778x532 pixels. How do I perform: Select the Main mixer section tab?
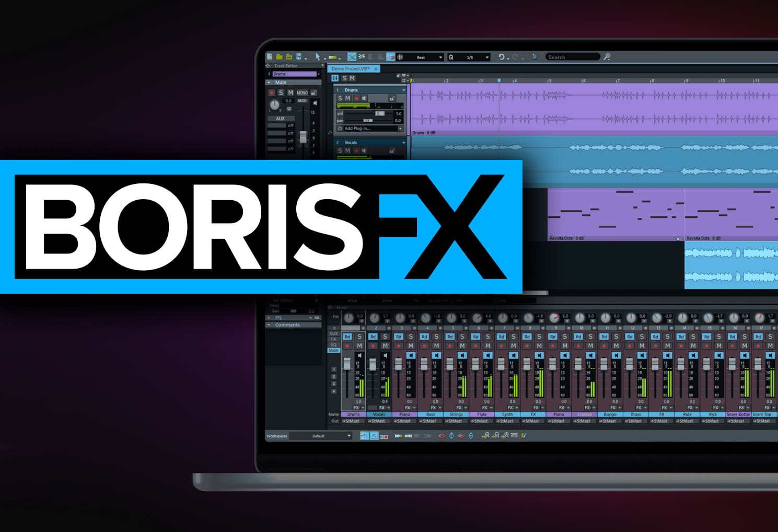(x=333, y=350)
